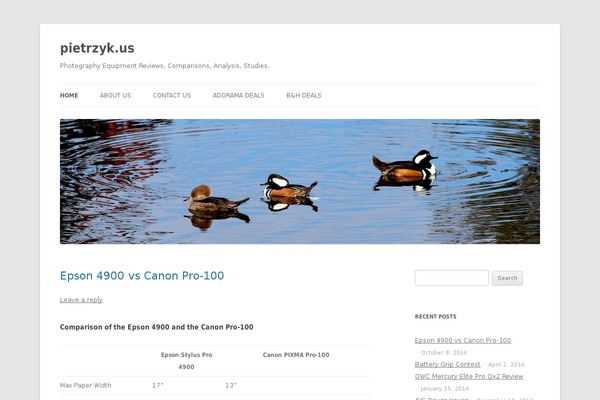Open the pietrzyk.us site title link
600x400 pixels.
tap(97, 48)
